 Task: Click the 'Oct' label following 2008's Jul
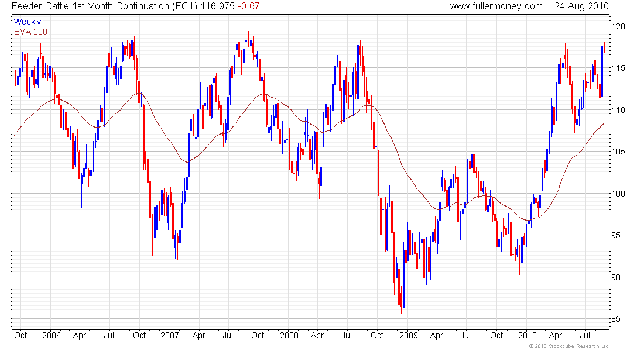[x=377, y=335]
